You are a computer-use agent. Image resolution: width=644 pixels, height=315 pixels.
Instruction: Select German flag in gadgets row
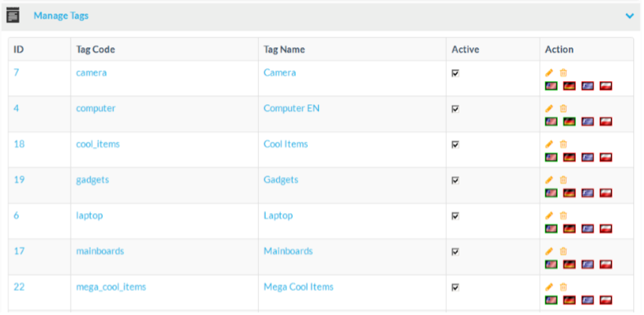[x=570, y=193]
